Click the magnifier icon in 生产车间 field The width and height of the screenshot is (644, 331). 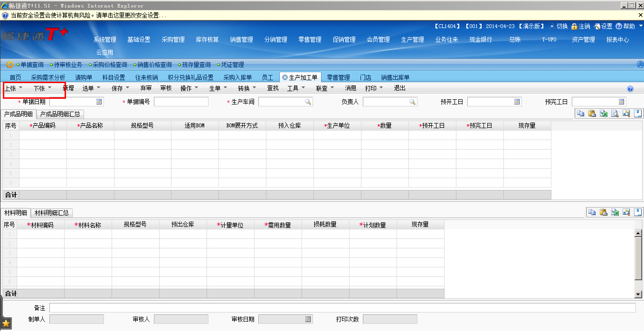click(308, 102)
